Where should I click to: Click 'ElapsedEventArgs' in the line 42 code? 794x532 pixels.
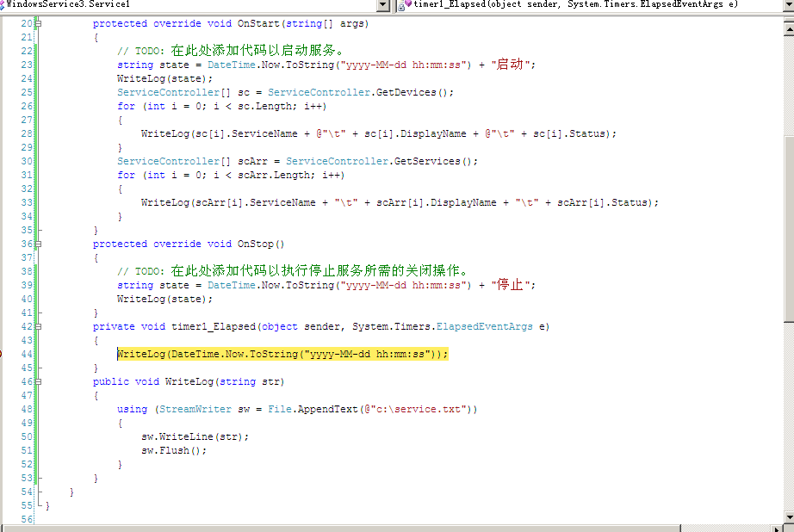[x=485, y=326]
